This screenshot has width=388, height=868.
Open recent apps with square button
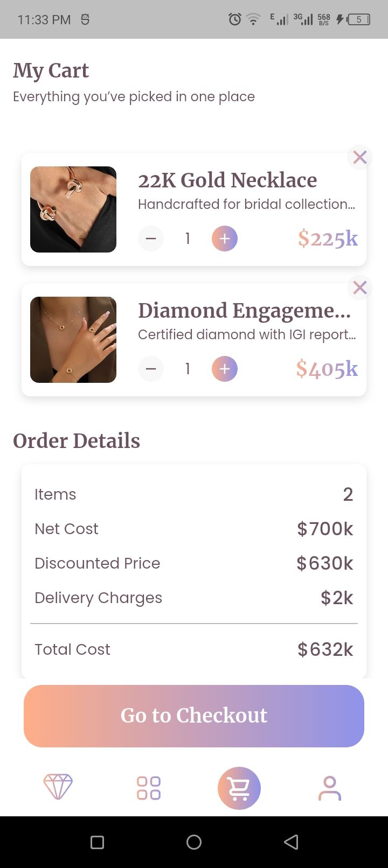click(x=97, y=842)
